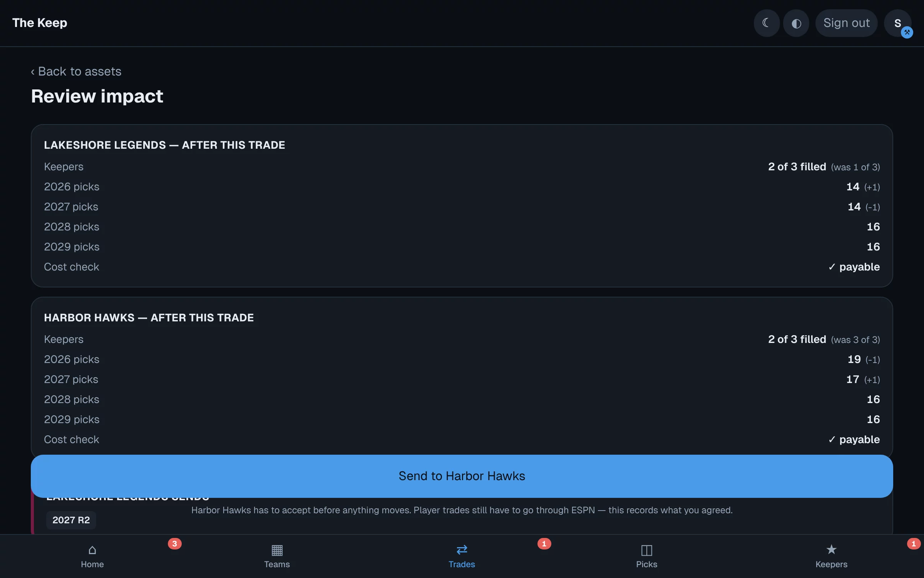Click The Keep logo title
The width and height of the screenshot is (924, 578).
(40, 23)
